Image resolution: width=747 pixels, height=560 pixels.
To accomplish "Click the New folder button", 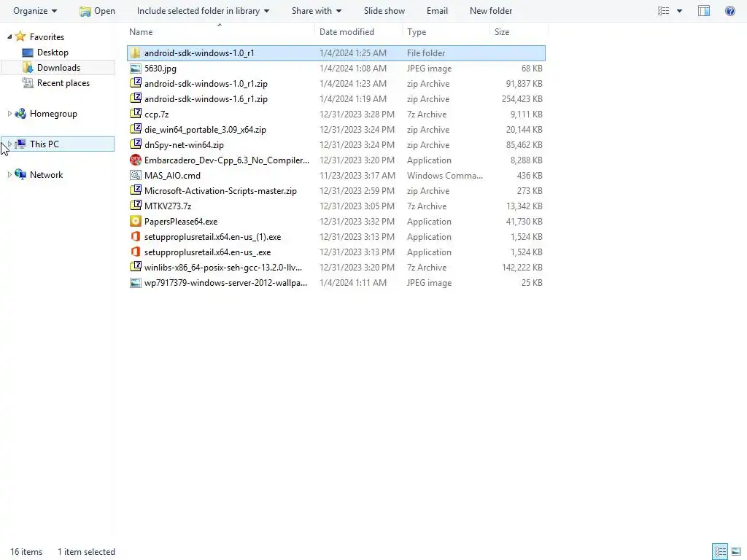I will point(491,10).
